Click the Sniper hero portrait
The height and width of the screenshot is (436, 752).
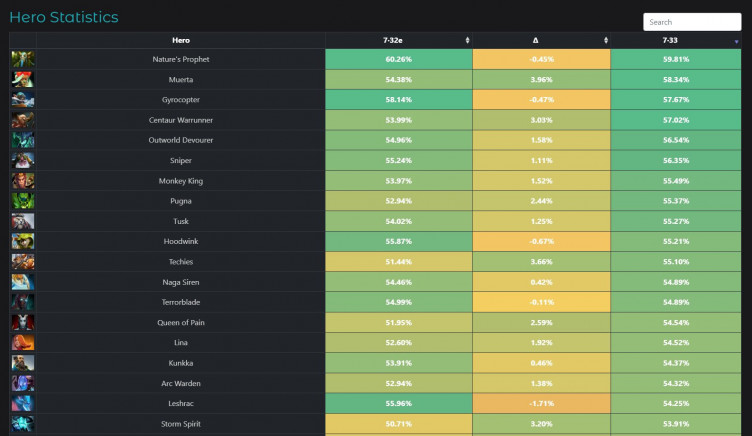[22, 160]
